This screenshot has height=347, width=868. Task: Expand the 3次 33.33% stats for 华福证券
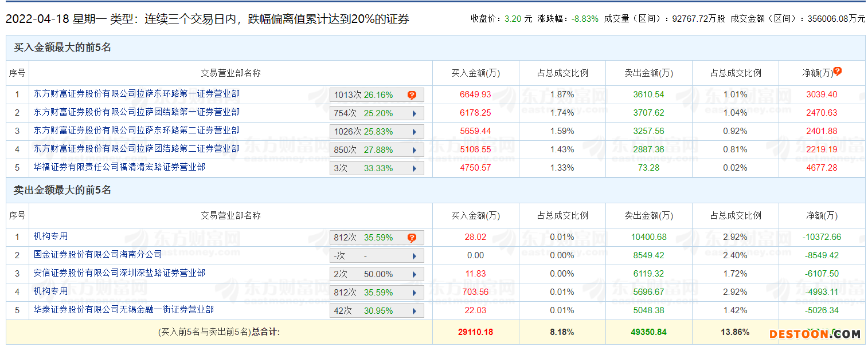pyautogui.click(x=415, y=168)
